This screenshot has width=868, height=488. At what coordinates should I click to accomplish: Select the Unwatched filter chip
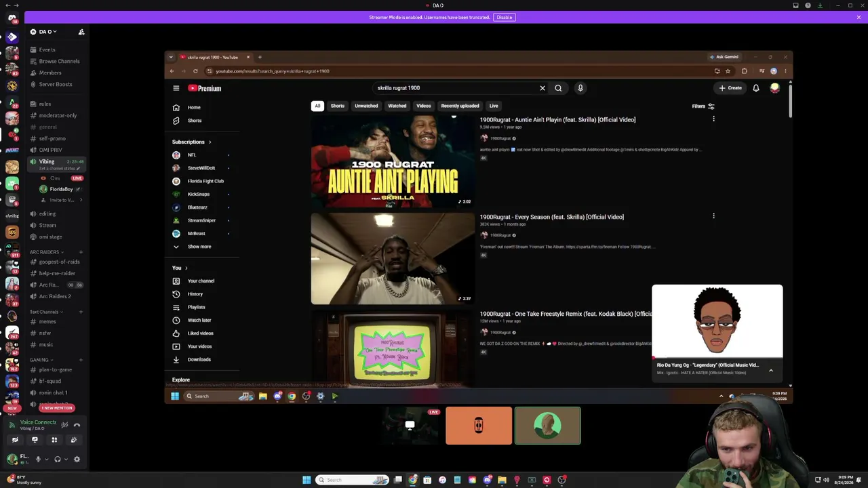366,106
